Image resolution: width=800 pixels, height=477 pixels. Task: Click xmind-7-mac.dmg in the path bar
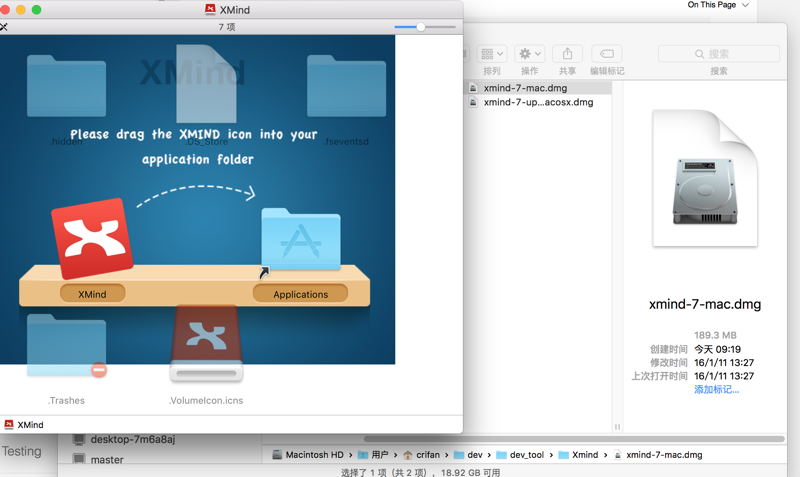[658, 455]
